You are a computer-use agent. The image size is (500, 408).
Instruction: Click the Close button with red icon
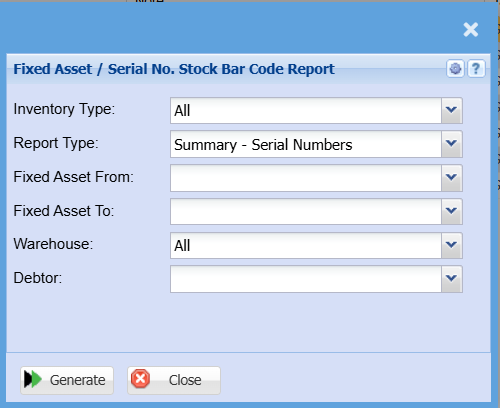[174, 380]
